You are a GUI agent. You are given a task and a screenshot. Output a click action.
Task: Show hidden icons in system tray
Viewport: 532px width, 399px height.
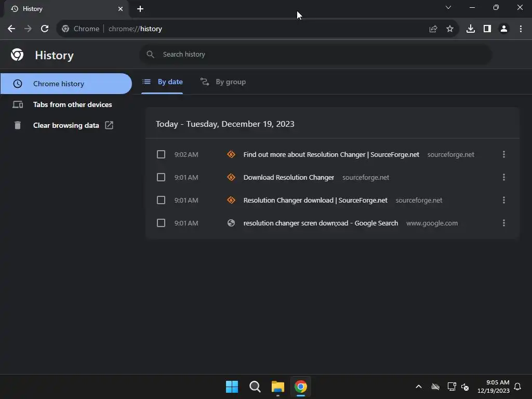point(419,387)
